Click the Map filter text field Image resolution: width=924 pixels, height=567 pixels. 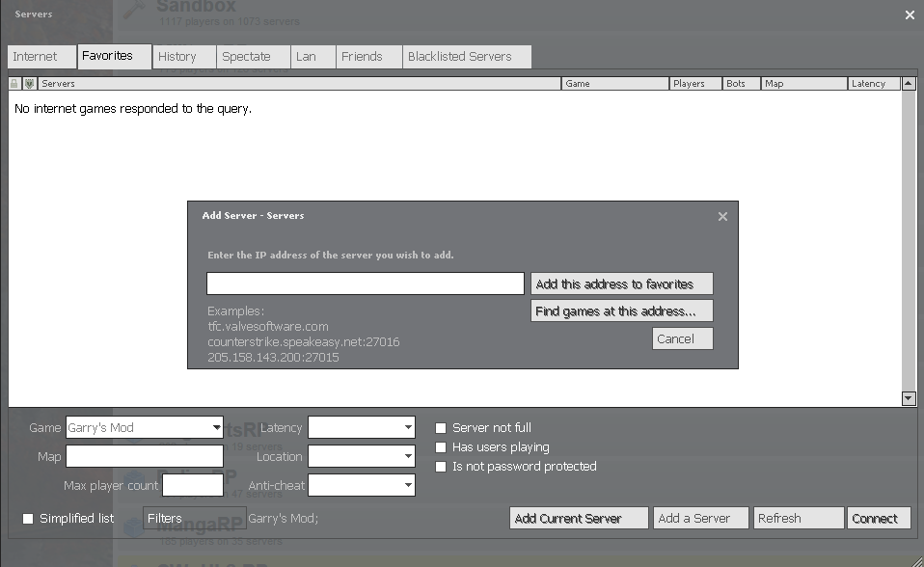(145, 456)
